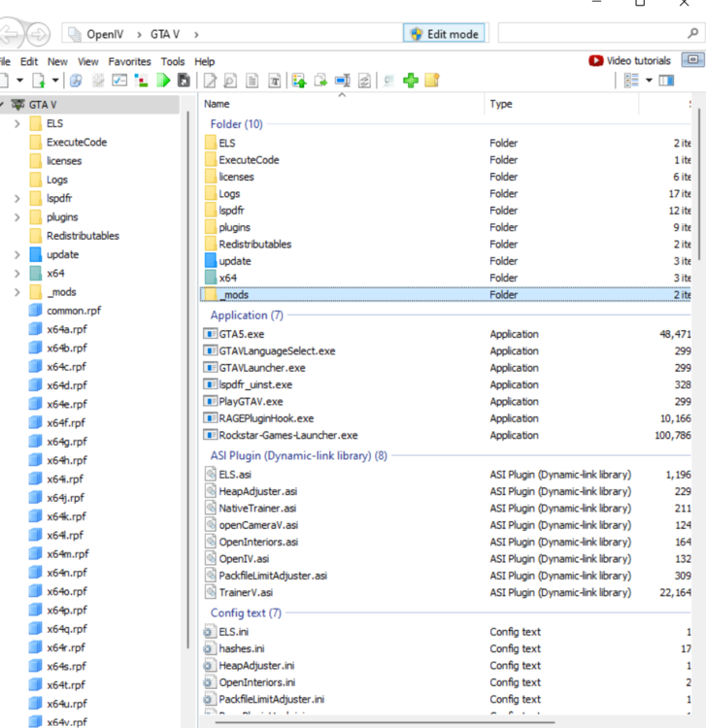Select x64e.rpf in the tree
Image resolution: width=706 pixels, height=728 pixels.
coord(66,404)
